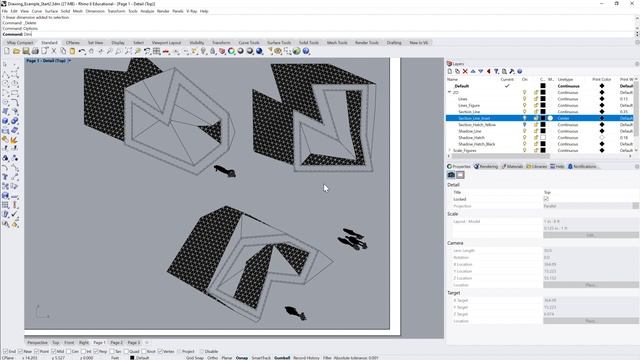Toggle the Point osnap checkbox
The image size is (640, 360).
point(37,351)
